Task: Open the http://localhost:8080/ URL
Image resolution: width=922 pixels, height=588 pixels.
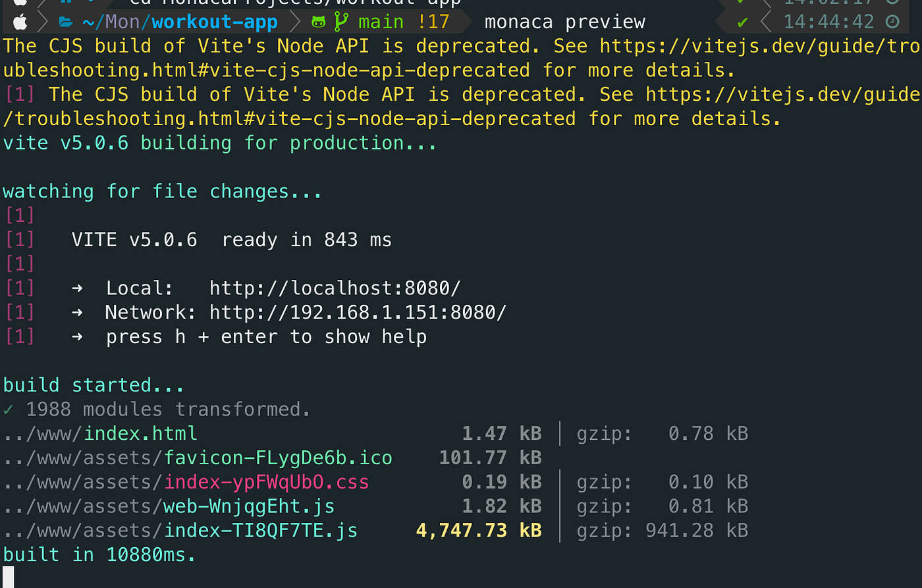Action: 335,288
